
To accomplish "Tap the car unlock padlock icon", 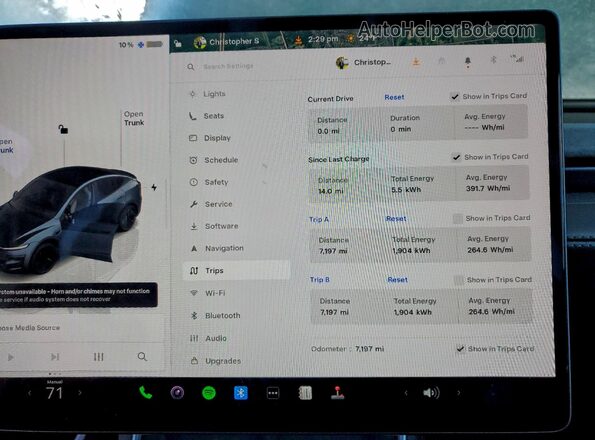I will click(63, 129).
